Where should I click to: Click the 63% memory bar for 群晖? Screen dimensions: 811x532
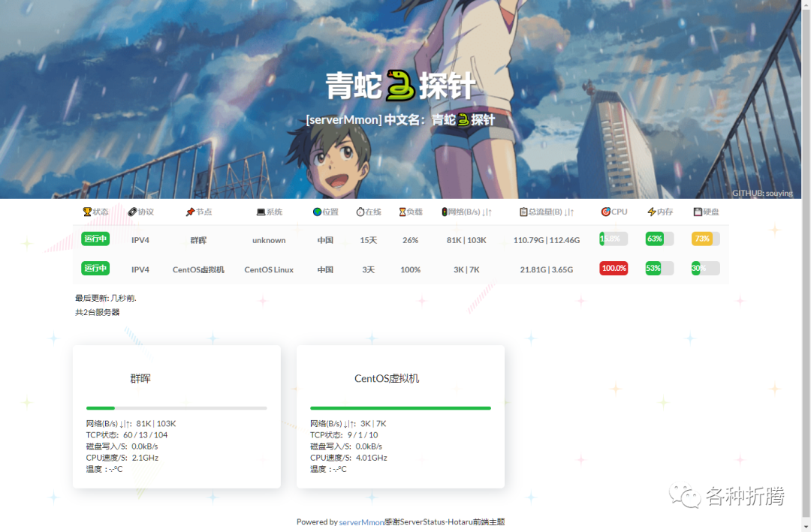tap(659, 239)
